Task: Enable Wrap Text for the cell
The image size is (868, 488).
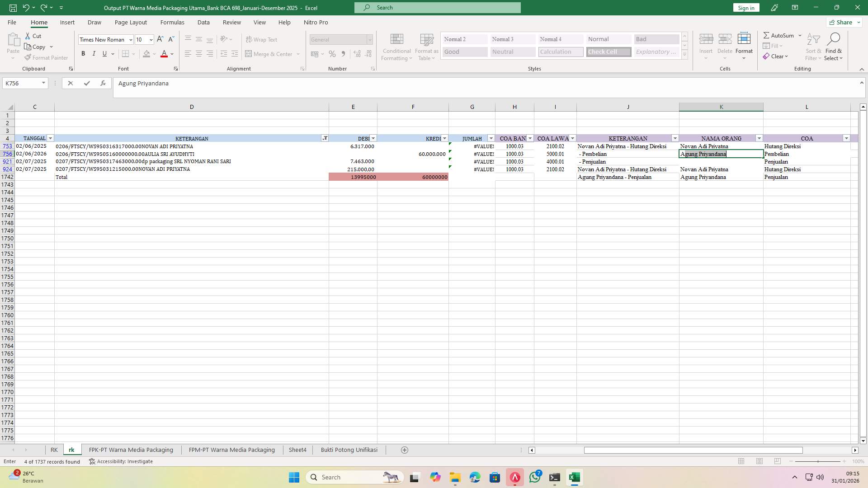Action: [x=262, y=39]
